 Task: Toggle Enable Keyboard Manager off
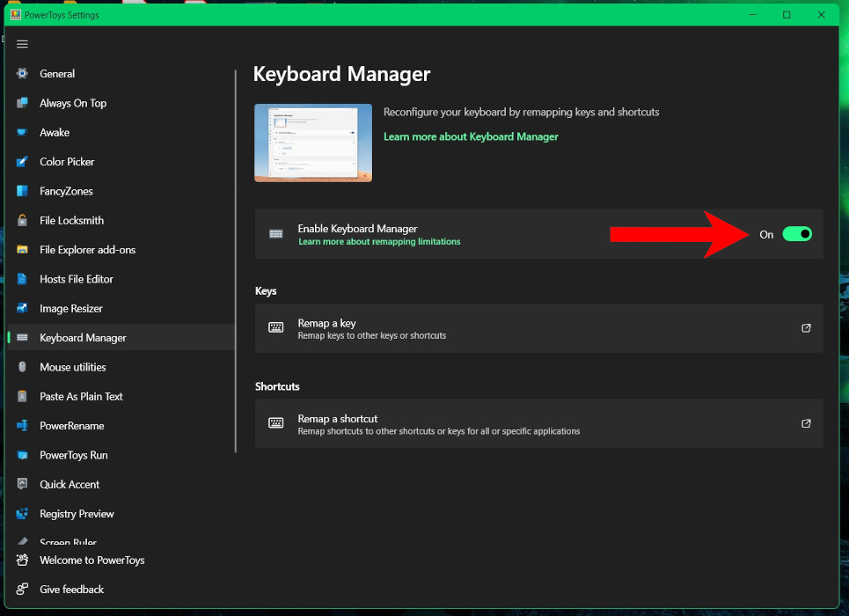(796, 234)
